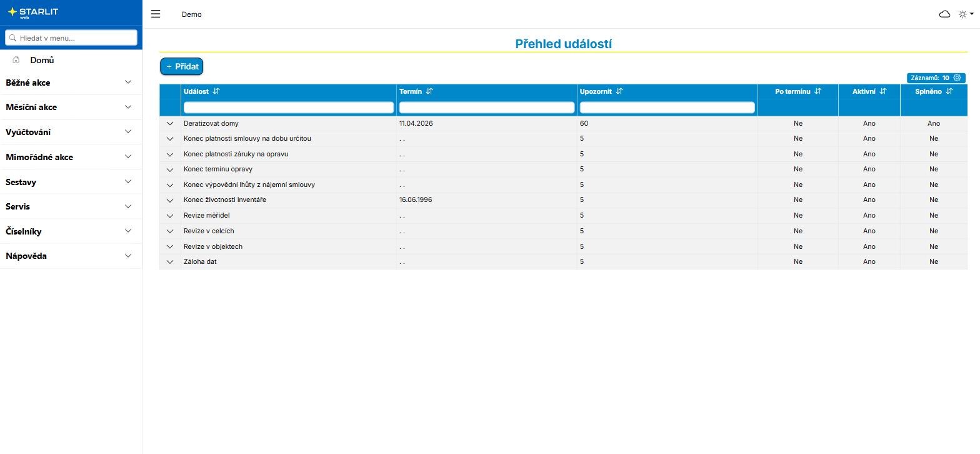Screen dimensions: 980x454
Task: Open the sun theme switcher dropdown
Action: click(966, 14)
